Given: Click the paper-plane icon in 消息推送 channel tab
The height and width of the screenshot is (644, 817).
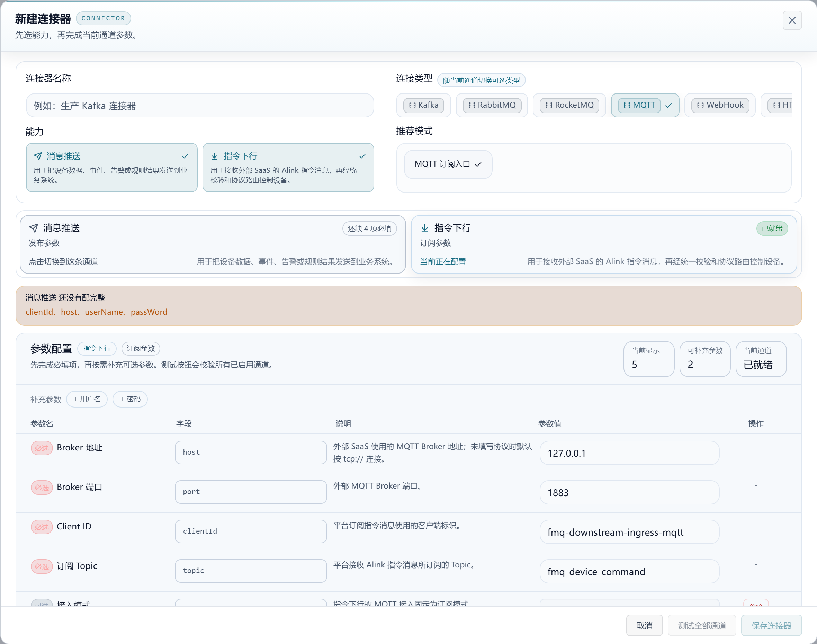Looking at the screenshot, I should (34, 228).
